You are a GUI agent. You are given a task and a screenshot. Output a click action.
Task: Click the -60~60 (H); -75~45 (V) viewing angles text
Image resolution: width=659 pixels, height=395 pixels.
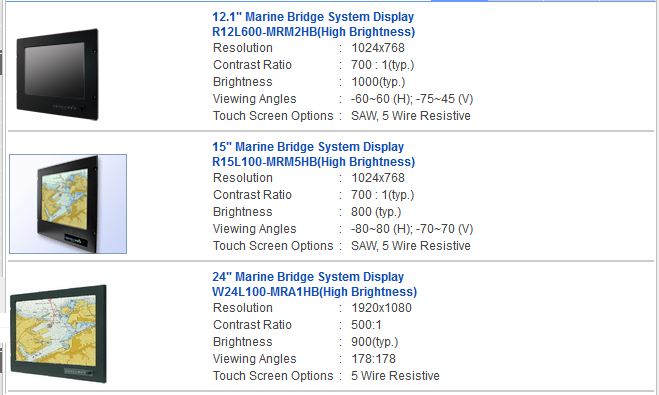[412, 99]
